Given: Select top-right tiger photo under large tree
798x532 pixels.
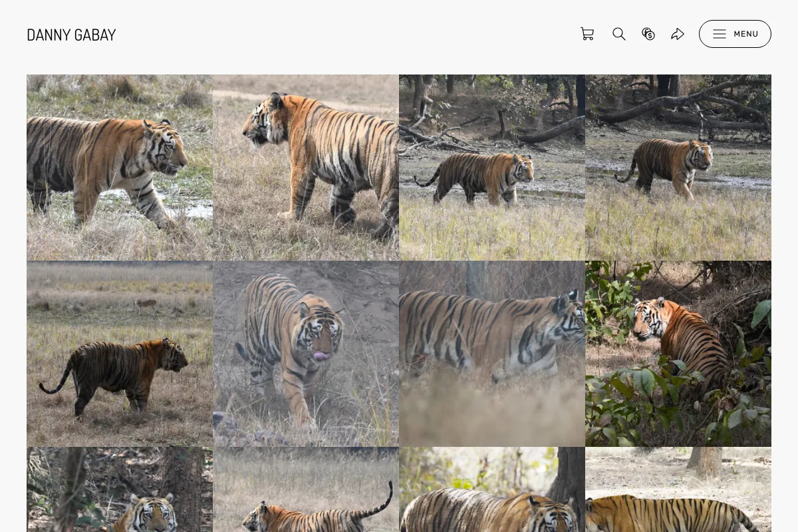Looking at the screenshot, I should (678, 168).
